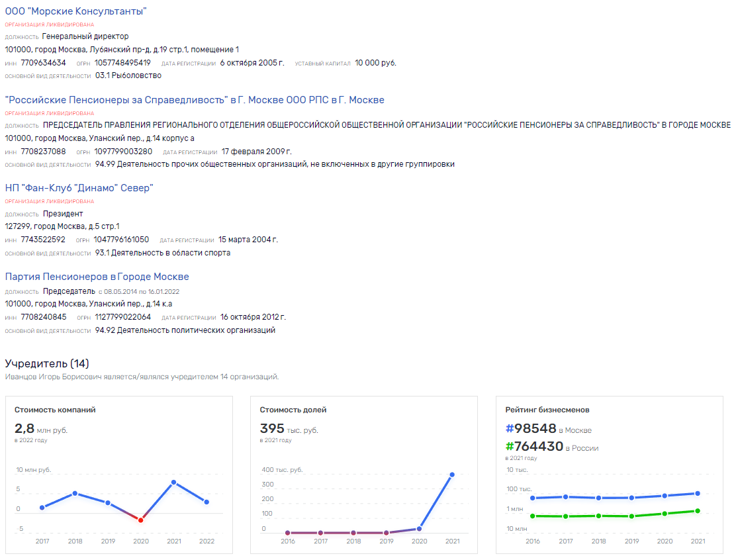Click the #98548 в Москве ranking
The image size is (738, 560).
click(548, 429)
